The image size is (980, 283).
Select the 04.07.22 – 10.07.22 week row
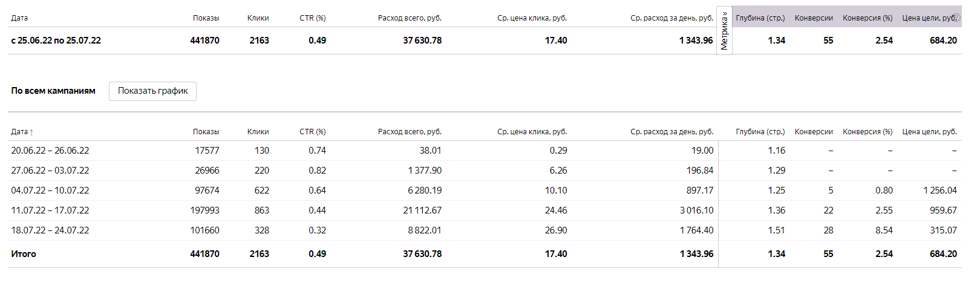[50, 190]
